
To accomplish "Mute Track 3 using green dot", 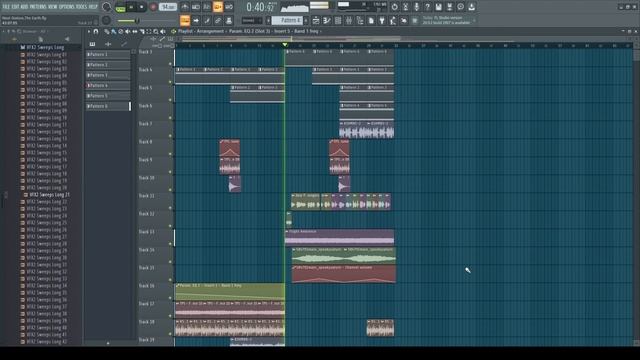I will click(x=170, y=64).
